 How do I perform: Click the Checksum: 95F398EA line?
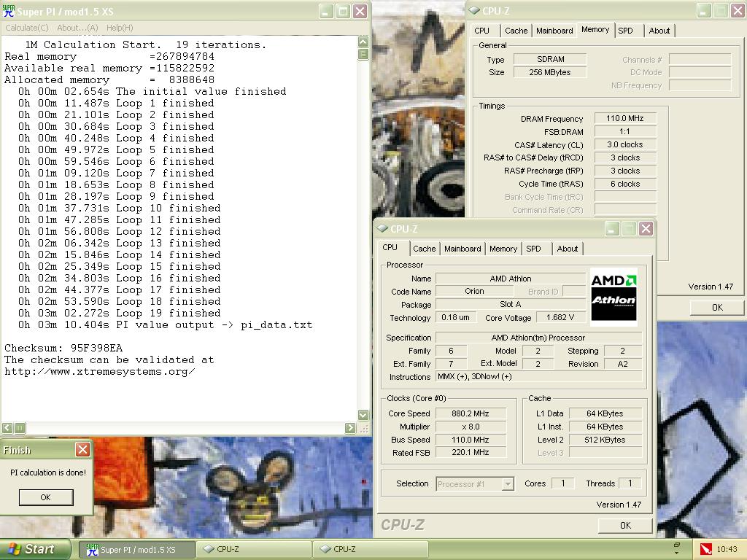click(63, 348)
